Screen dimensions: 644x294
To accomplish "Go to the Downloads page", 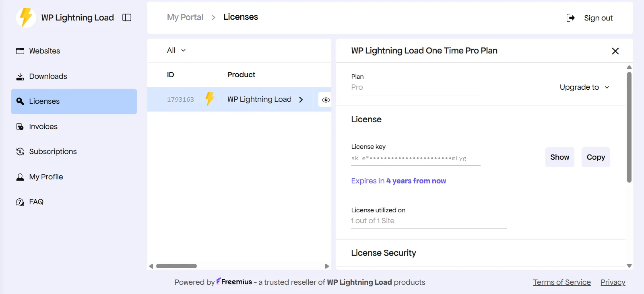I will point(48,76).
